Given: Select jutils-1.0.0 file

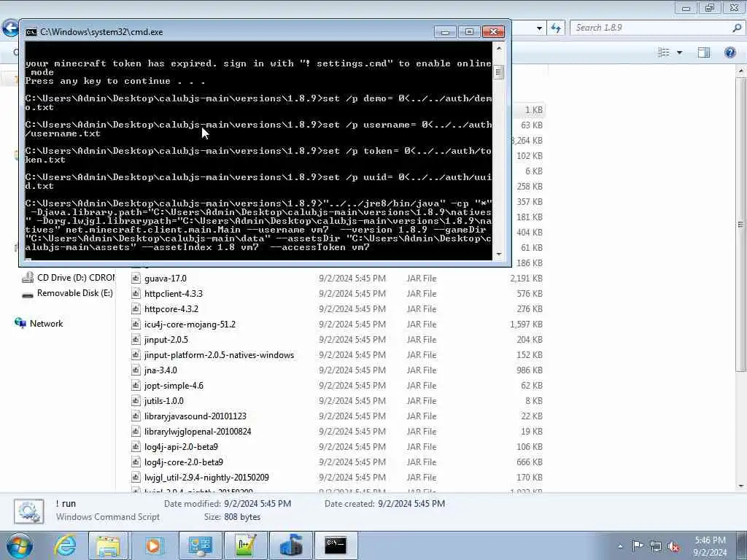Looking at the screenshot, I should tap(163, 400).
